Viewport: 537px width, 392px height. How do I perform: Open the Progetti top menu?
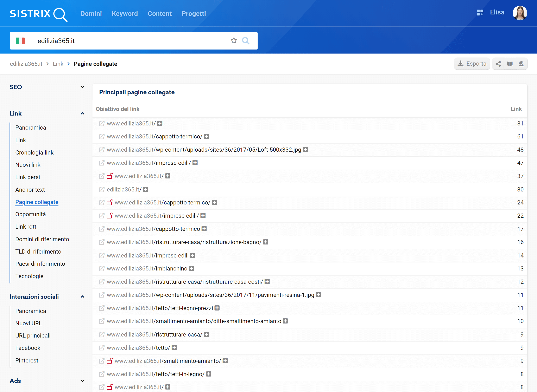coord(194,14)
